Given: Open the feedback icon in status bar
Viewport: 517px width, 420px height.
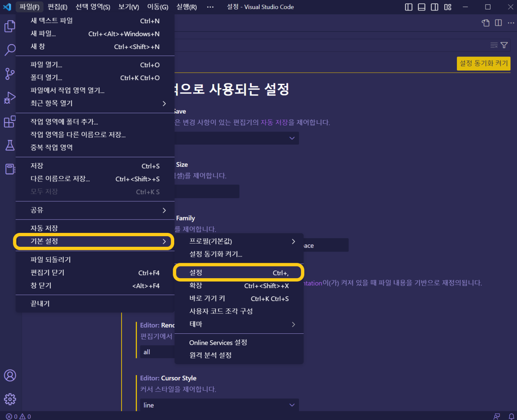Looking at the screenshot, I should [497, 416].
